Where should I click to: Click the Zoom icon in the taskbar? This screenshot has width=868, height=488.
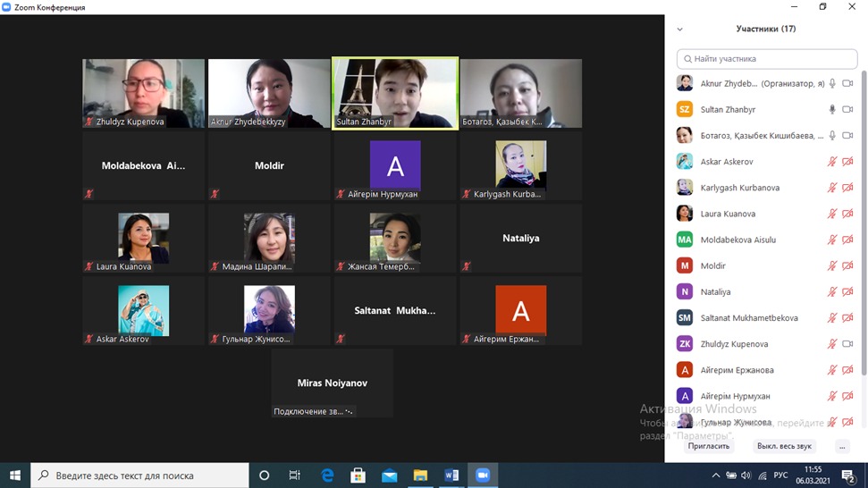tap(483, 475)
